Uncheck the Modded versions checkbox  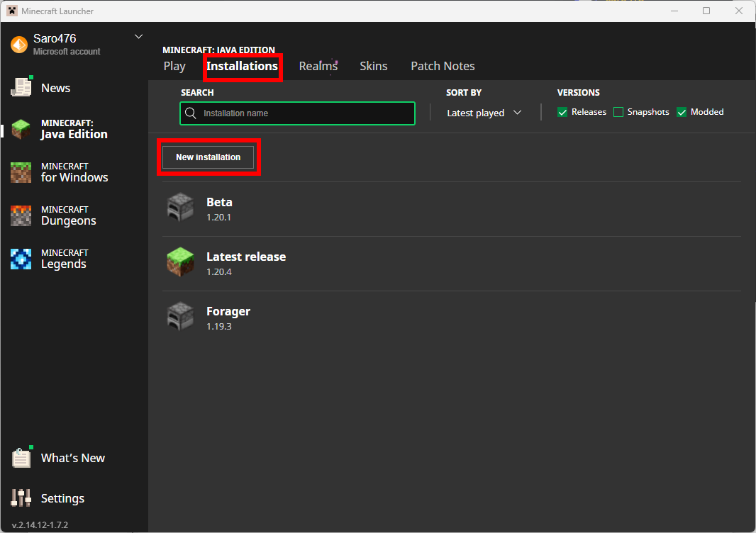pos(682,112)
